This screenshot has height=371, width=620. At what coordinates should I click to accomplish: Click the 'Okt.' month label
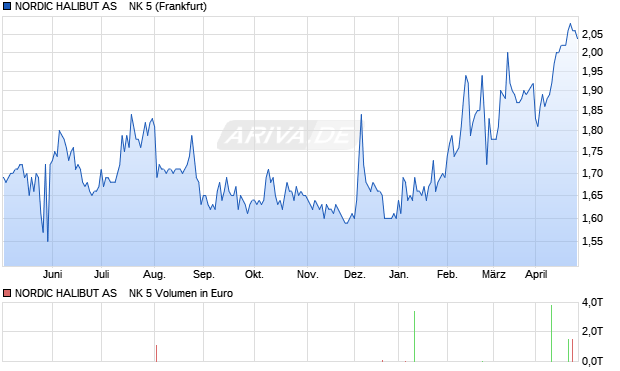click(254, 274)
